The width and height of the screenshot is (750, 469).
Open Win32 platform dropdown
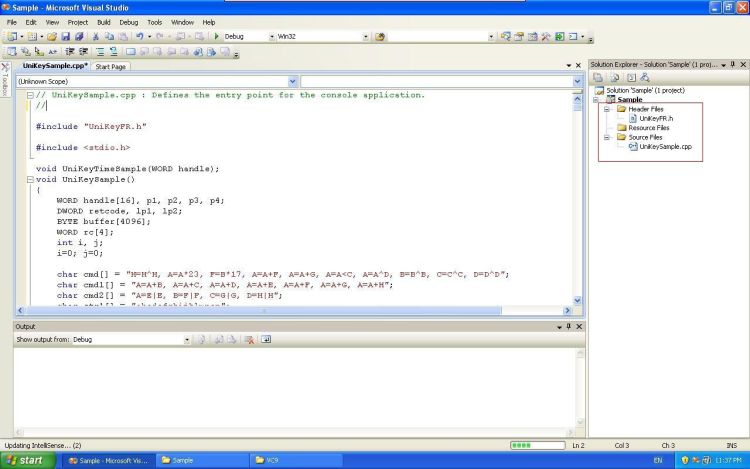(365, 37)
